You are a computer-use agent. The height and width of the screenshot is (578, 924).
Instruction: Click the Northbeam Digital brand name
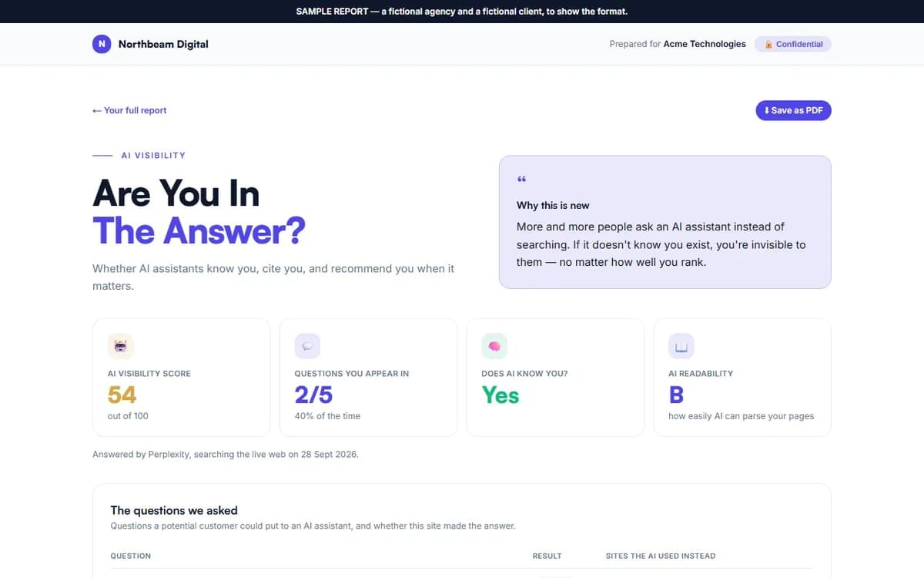(163, 44)
